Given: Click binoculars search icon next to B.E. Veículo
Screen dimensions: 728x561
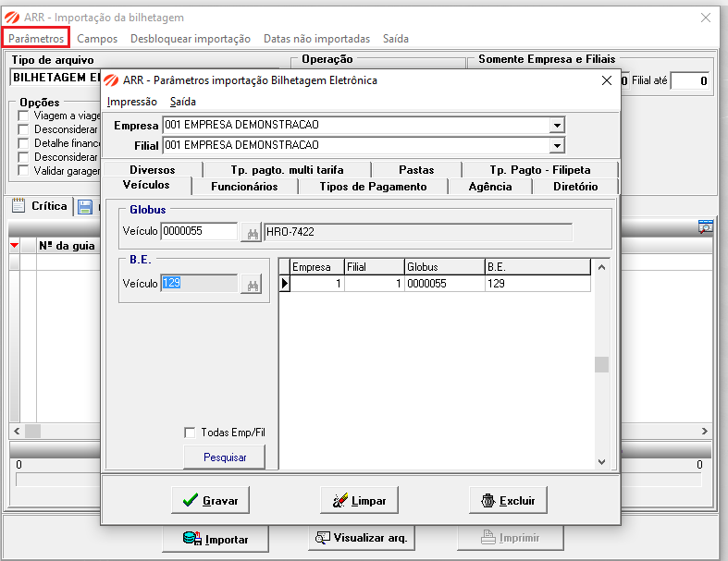Looking at the screenshot, I should tap(252, 284).
